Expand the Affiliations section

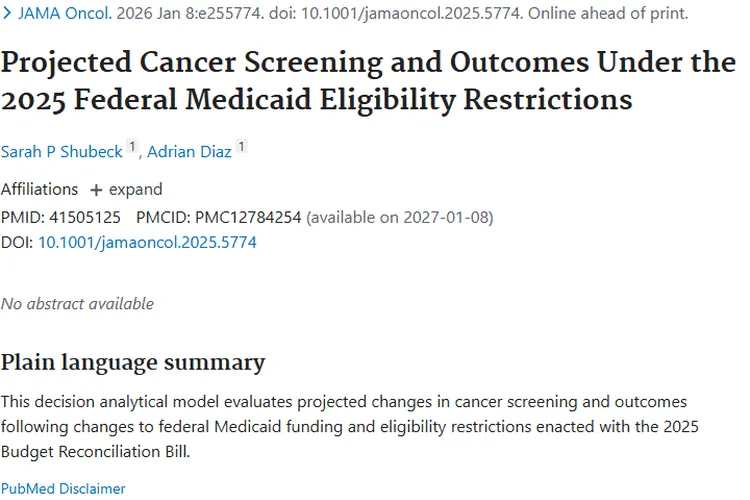coord(135,190)
